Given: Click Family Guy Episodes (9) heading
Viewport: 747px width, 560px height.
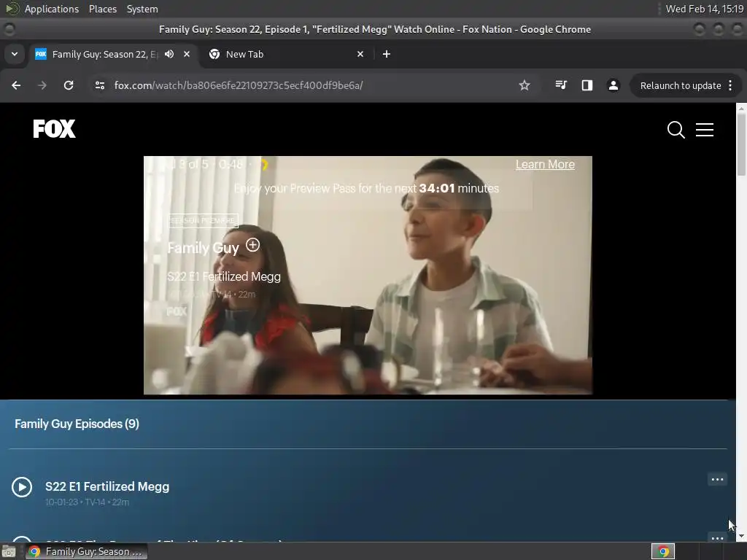Looking at the screenshot, I should click(x=77, y=424).
